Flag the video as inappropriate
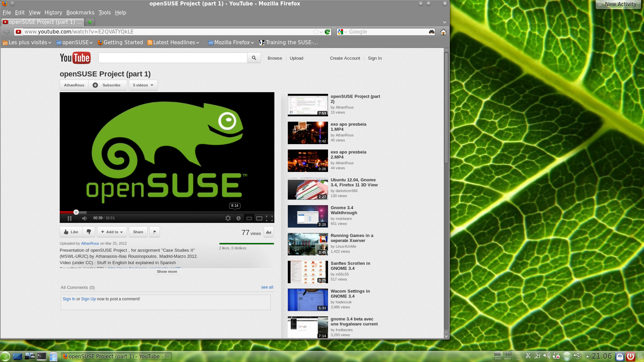 [155, 232]
